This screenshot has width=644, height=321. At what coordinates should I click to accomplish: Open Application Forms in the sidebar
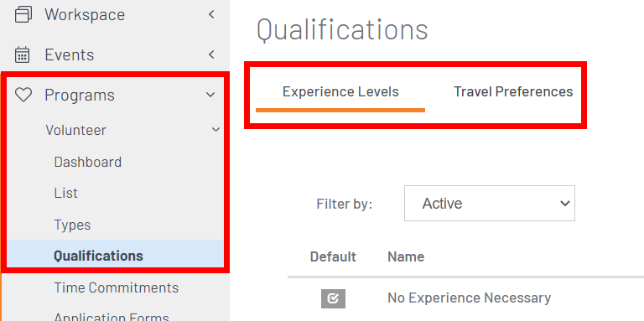coord(112,317)
